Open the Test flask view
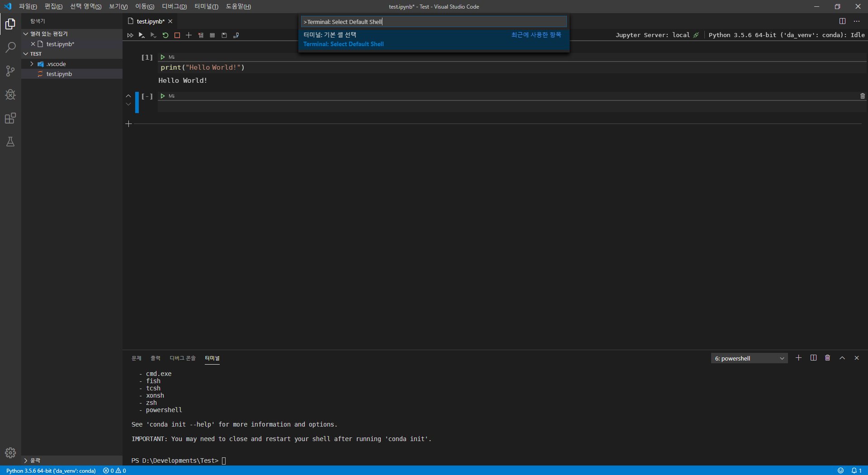This screenshot has height=475, width=868. [x=10, y=142]
